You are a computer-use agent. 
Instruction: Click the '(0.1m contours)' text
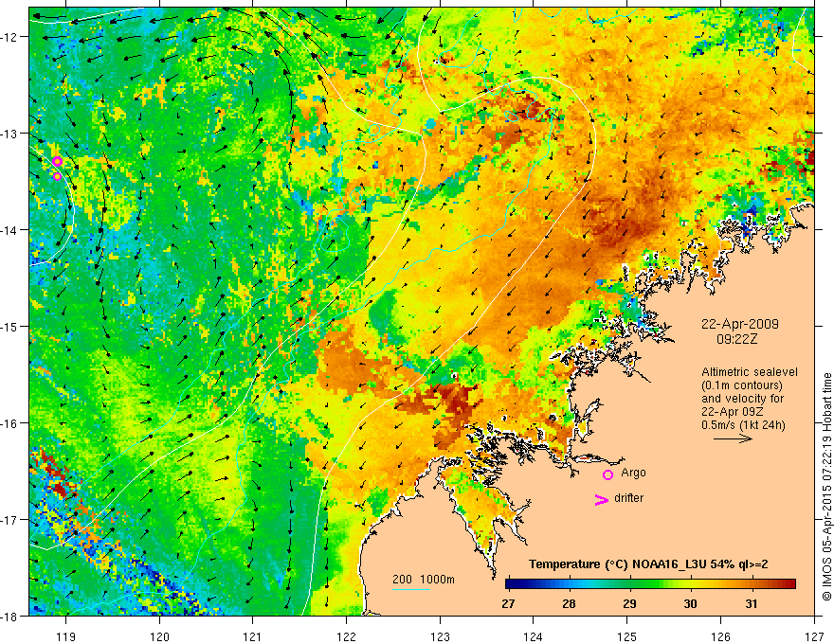pyautogui.click(x=742, y=385)
